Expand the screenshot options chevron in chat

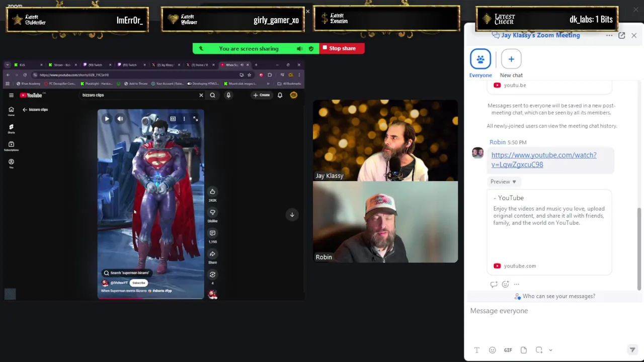click(x=550, y=350)
